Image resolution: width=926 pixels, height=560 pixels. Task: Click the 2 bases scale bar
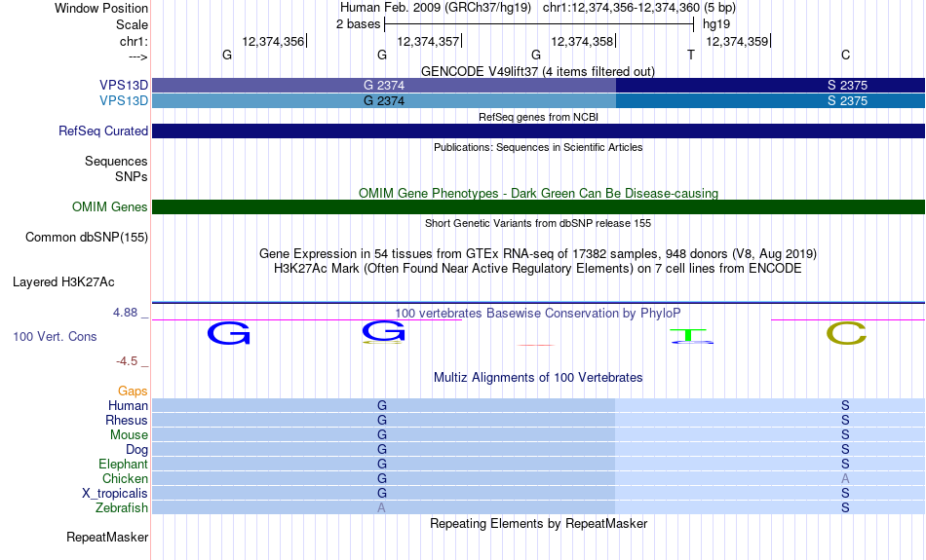pyautogui.click(x=539, y=24)
